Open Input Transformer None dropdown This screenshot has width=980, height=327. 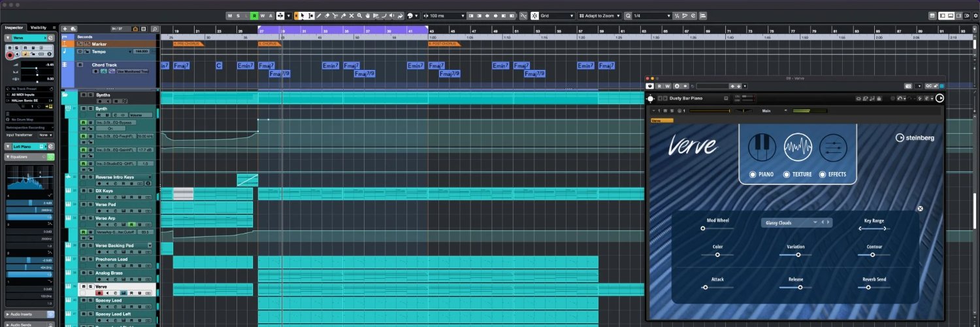(46, 135)
